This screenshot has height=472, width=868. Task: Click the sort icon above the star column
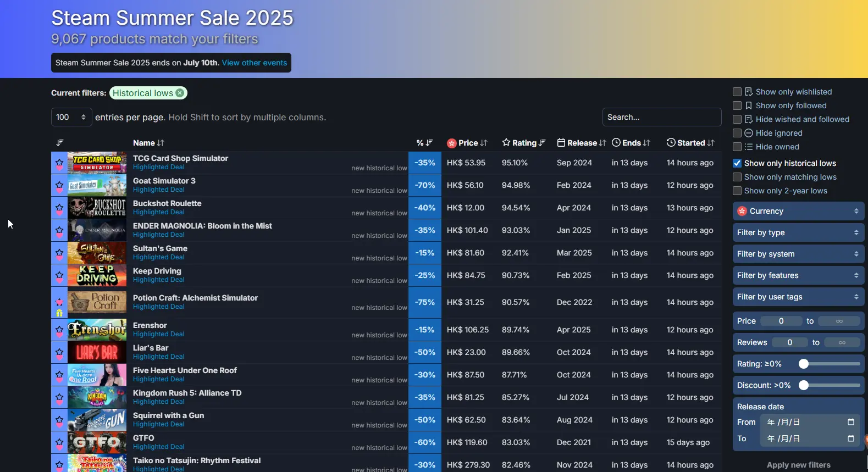[x=60, y=143]
